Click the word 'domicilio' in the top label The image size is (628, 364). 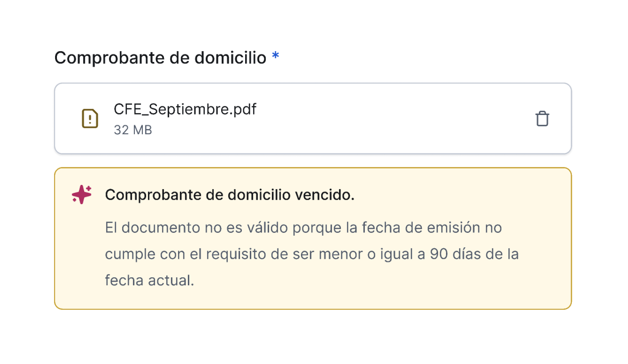(230, 58)
